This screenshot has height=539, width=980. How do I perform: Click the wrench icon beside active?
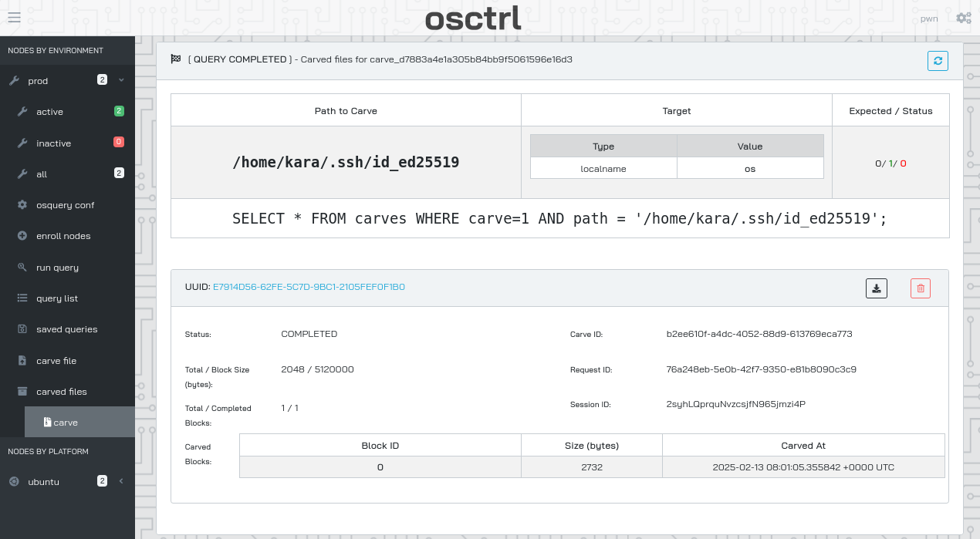22,112
